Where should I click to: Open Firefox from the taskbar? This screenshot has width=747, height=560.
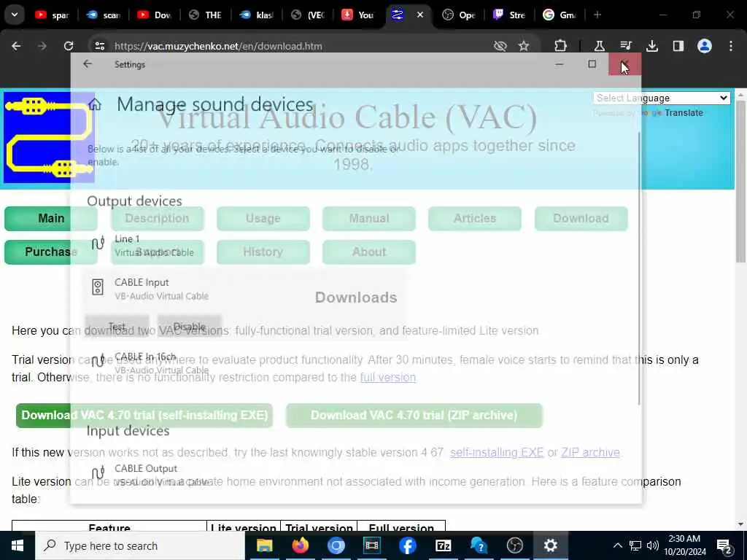[300, 545]
